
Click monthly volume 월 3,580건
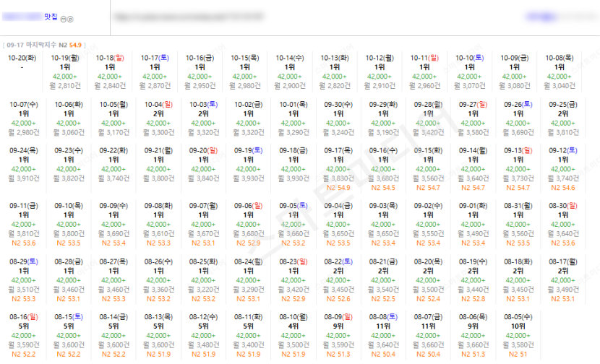point(473,132)
